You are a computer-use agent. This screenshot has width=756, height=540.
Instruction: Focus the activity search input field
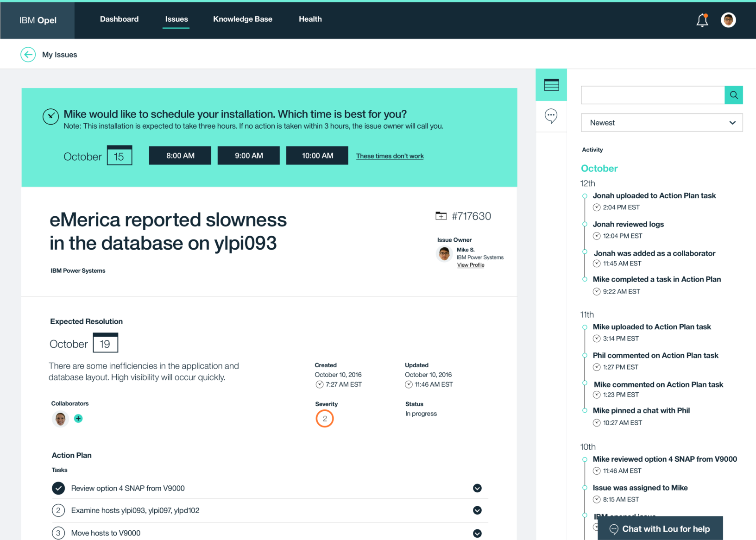pyautogui.click(x=653, y=95)
